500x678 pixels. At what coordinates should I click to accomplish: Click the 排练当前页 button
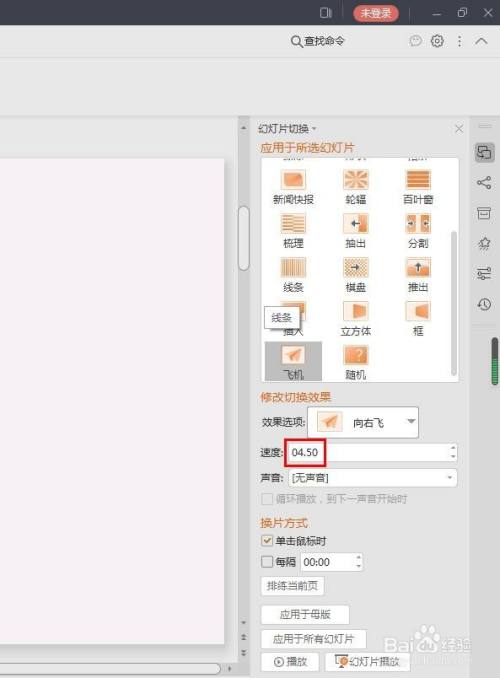[292, 586]
